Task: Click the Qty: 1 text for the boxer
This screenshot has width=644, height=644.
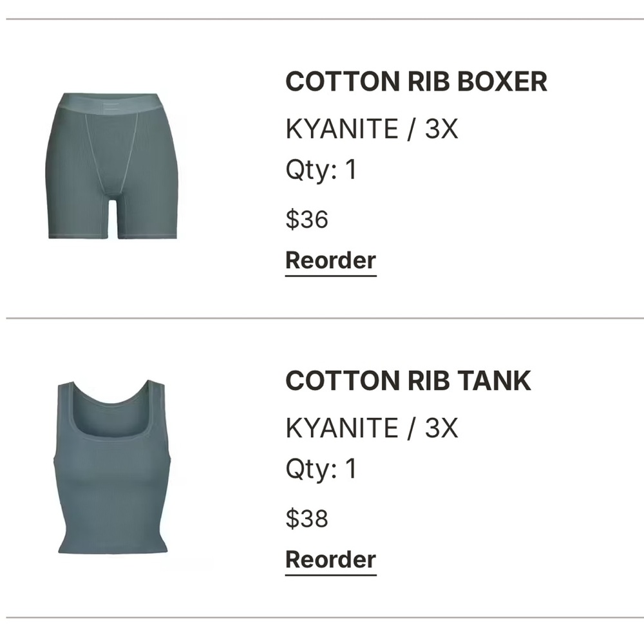Action: coord(321,170)
